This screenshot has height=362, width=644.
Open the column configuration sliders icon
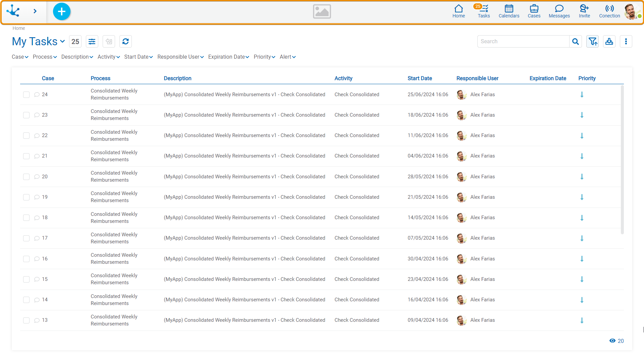tap(92, 41)
